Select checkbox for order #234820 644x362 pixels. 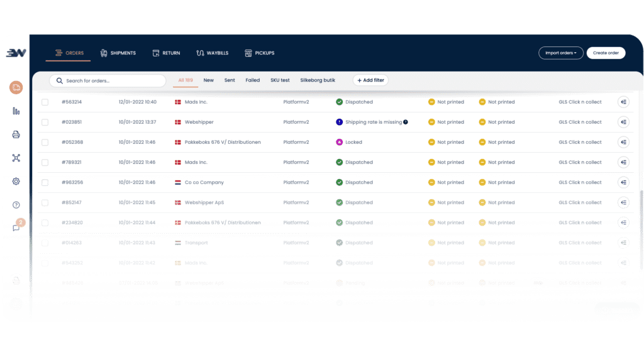[45, 223]
